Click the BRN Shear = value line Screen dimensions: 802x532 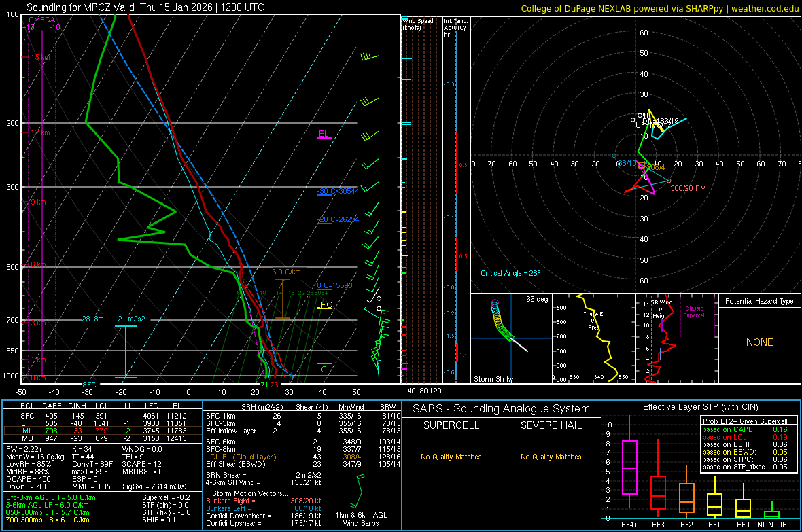point(264,475)
